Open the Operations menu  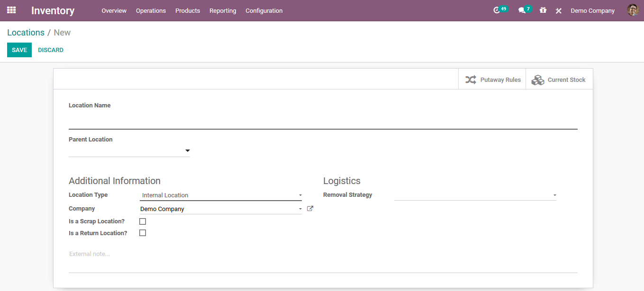pyautogui.click(x=151, y=10)
